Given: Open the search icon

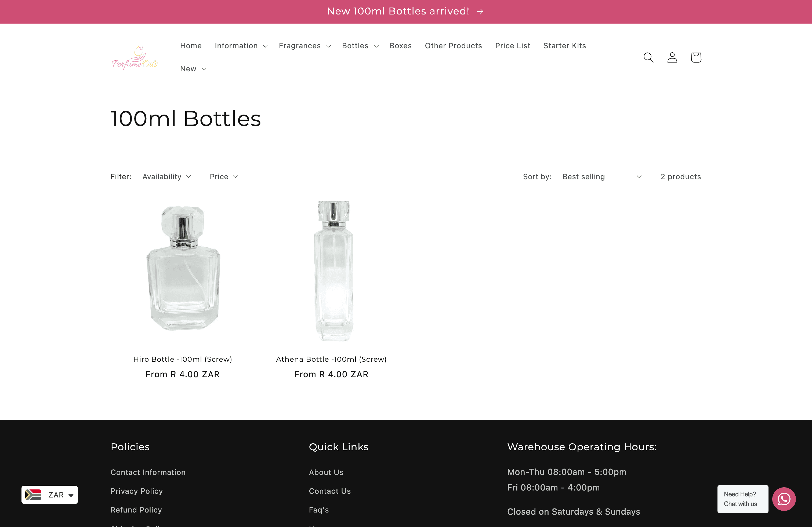Looking at the screenshot, I should point(648,57).
